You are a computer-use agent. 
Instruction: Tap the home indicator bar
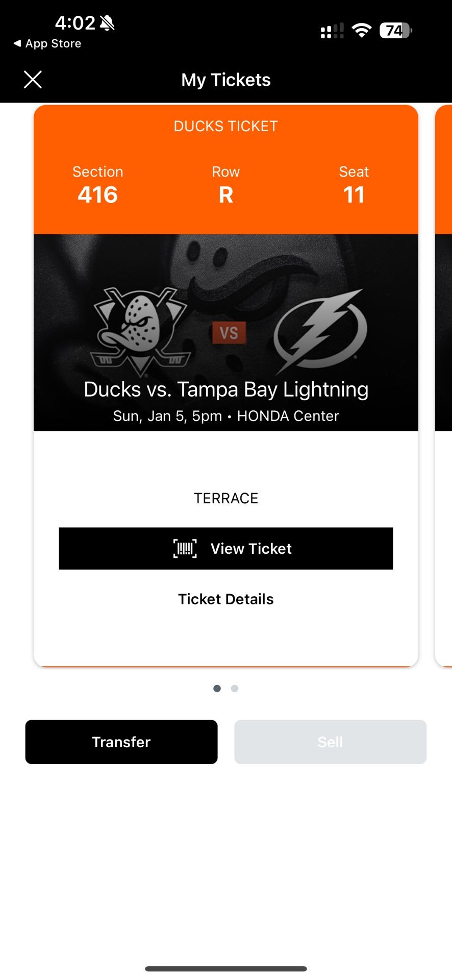pyautogui.click(x=226, y=968)
